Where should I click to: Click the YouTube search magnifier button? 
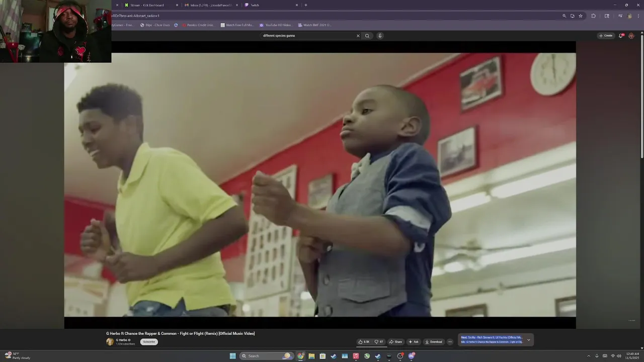[367, 36]
